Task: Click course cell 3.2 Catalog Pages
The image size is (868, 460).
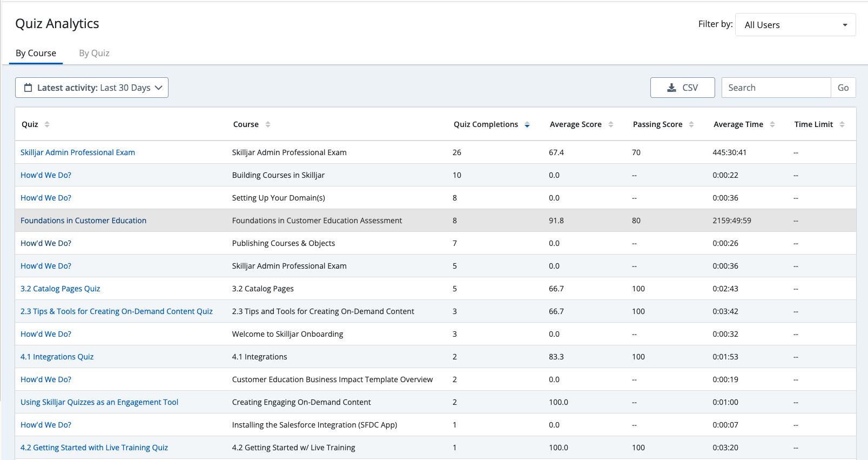Action: tap(263, 289)
